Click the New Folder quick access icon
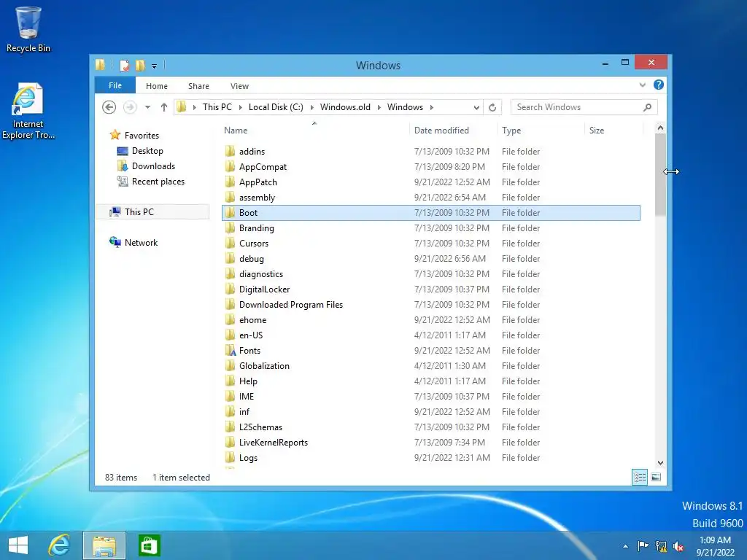Viewport: 747px width, 560px height. [140, 65]
